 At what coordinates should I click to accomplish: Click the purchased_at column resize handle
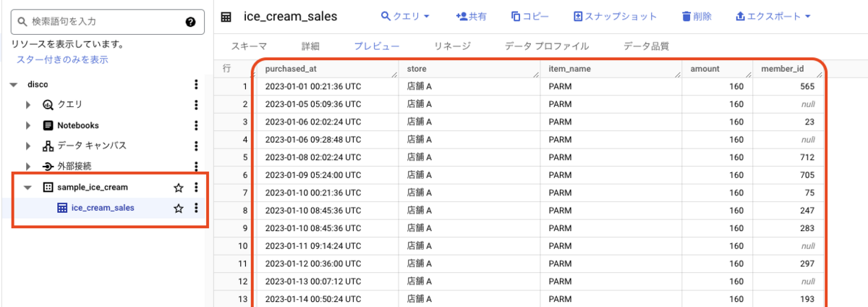(x=394, y=75)
